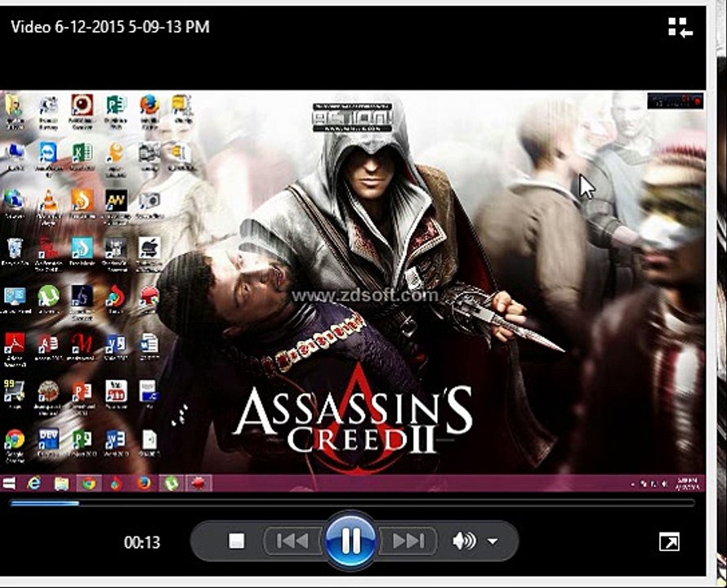The height and width of the screenshot is (588, 727).
Task: Open the orange PowerPoint desktop shortcut
Action: (x=82, y=396)
